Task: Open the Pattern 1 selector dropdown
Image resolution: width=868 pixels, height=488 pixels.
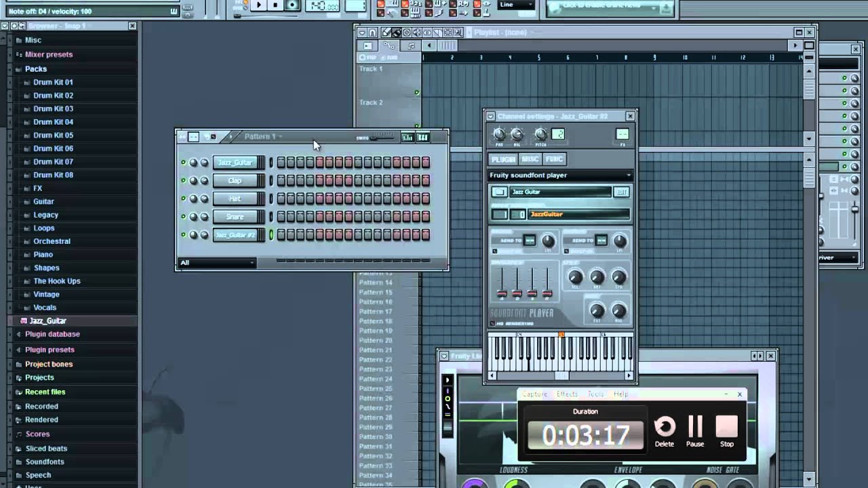Action: coord(263,137)
